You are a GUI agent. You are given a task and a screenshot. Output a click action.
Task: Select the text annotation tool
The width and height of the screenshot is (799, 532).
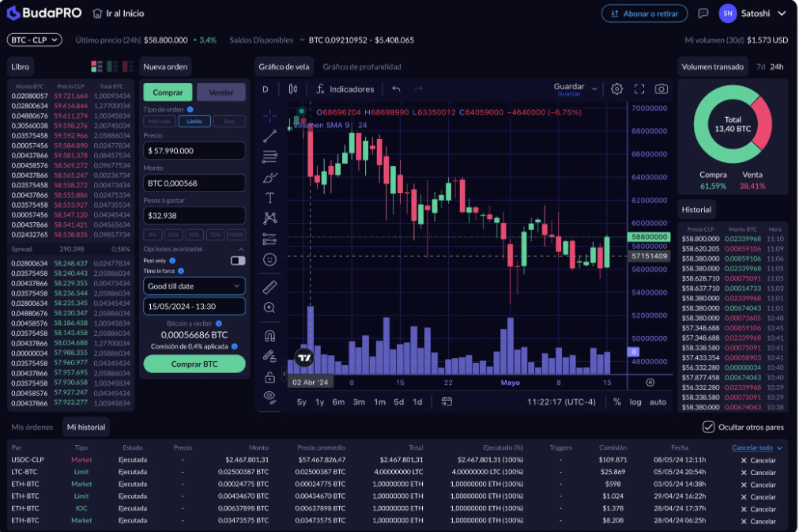click(269, 198)
